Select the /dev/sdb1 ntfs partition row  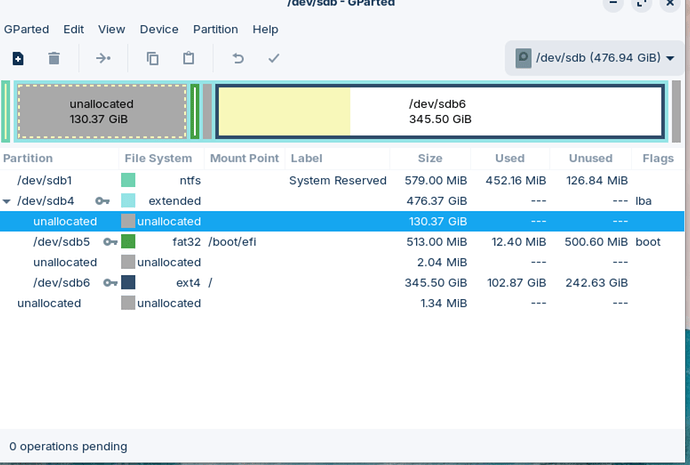[200, 180]
